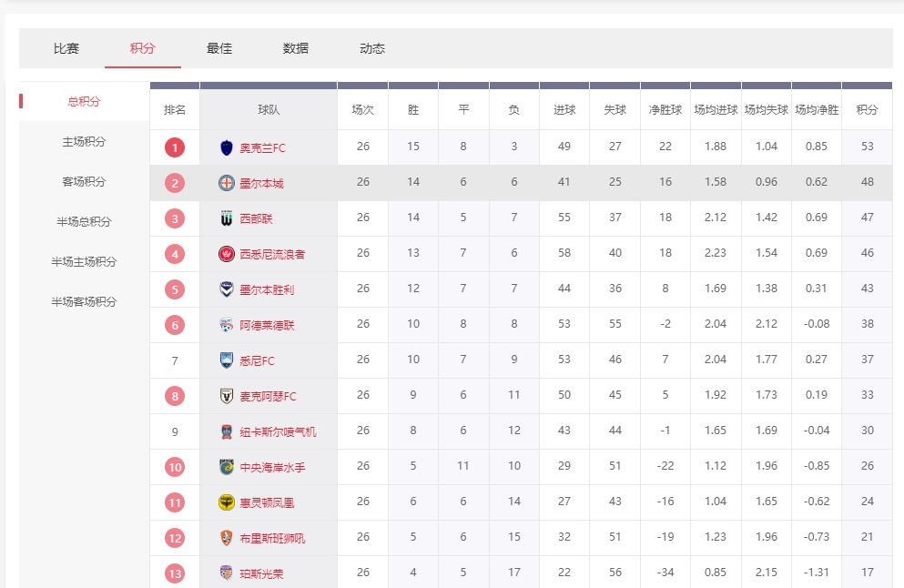Open 半场总积分 standings
The image size is (904, 588).
click(84, 222)
